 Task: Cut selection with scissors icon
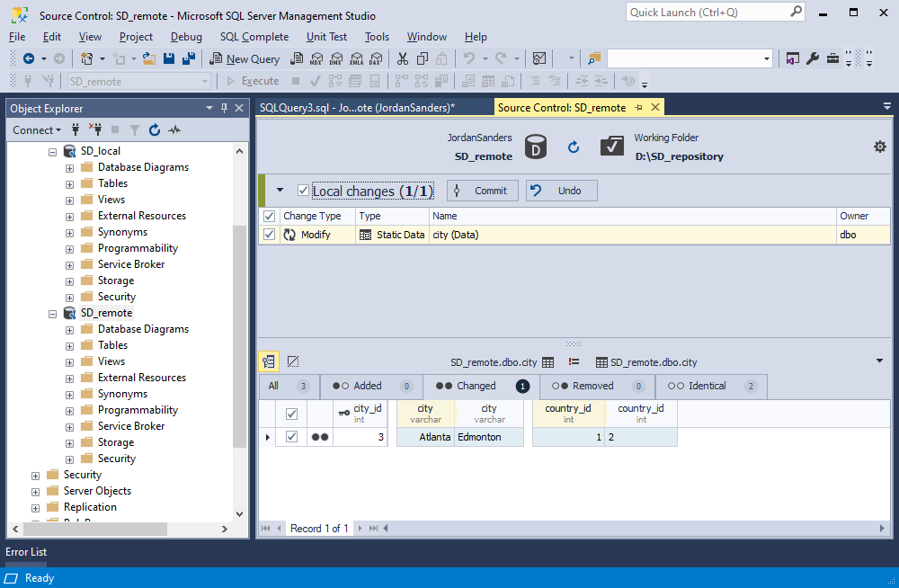pos(403,58)
